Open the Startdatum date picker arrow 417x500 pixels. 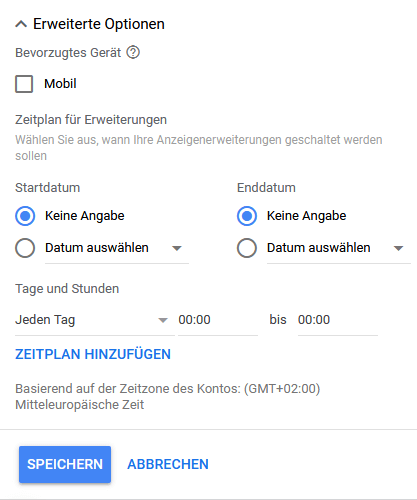(x=177, y=248)
